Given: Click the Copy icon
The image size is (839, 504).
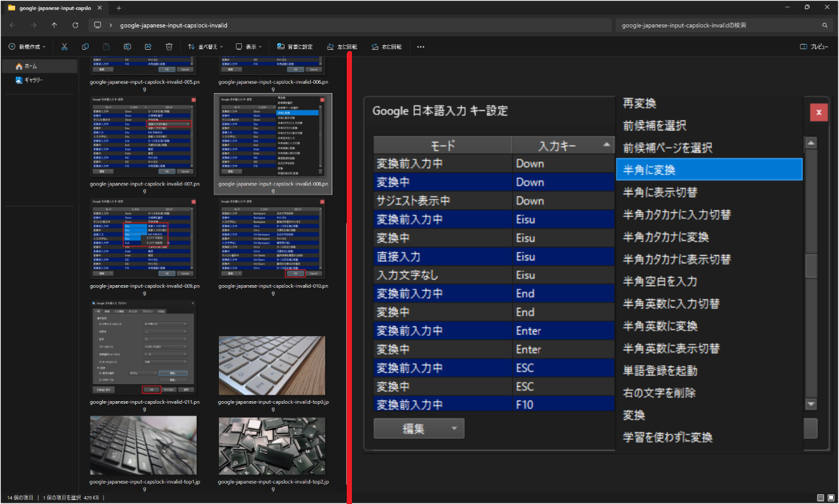Looking at the screenshot, I should [85, 47].
